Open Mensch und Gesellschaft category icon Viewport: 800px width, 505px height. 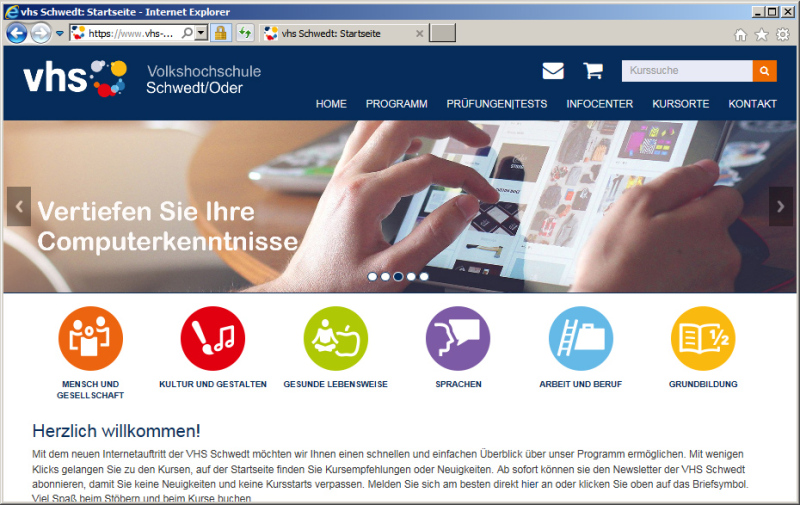tap(90, 338)
